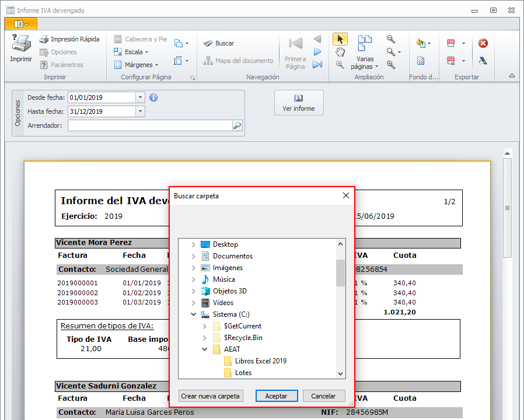The height and width of the screenshot is (420, 524).
Task: Expand the Documentos folder node
Action: [x=194, y=256]
